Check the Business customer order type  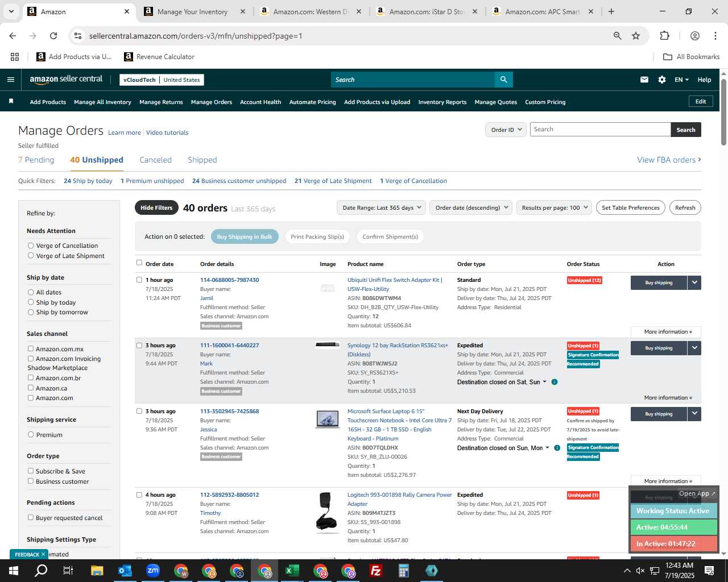(31, 481)
